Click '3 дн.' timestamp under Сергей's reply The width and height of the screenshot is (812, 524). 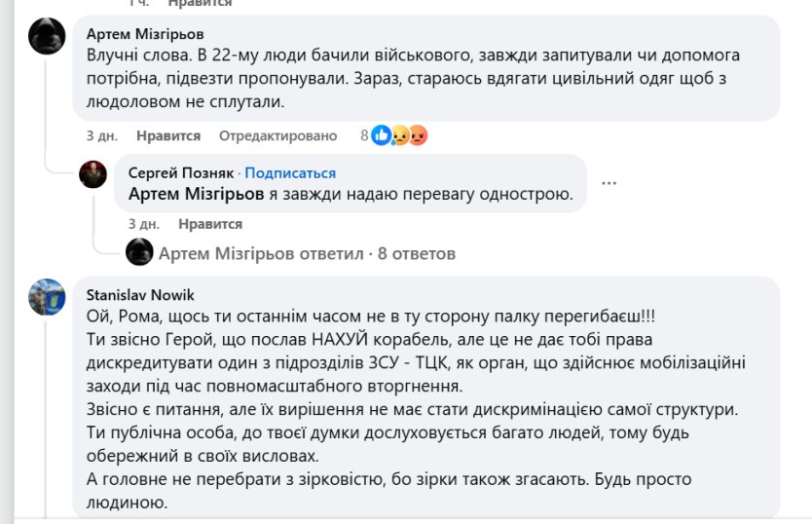[x=142, y=224]
